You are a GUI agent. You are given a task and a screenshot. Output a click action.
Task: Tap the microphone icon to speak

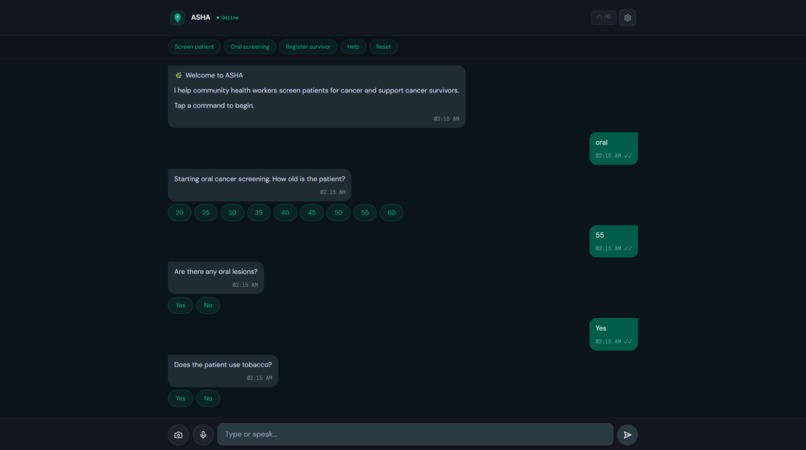[203, 435]
